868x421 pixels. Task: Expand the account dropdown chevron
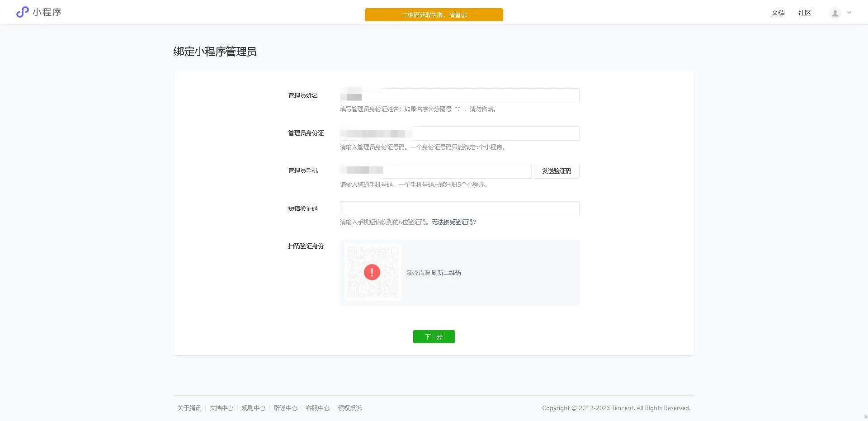849,13
